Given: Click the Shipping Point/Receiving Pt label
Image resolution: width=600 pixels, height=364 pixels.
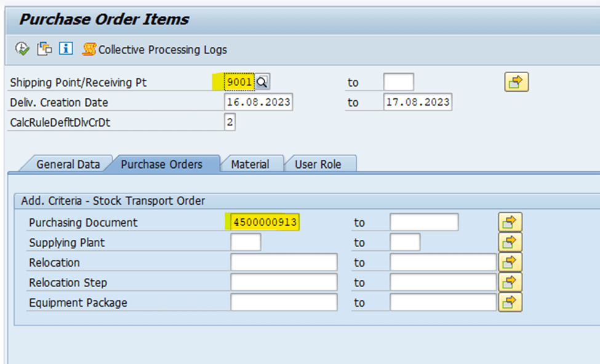Looking at the screenshot, I should click(78, 82).
